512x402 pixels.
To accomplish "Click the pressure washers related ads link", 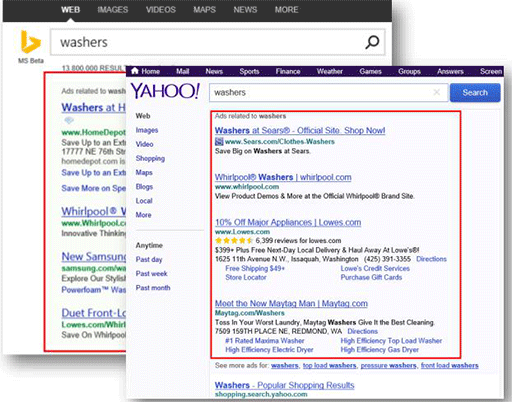I will tap(388, 366).
